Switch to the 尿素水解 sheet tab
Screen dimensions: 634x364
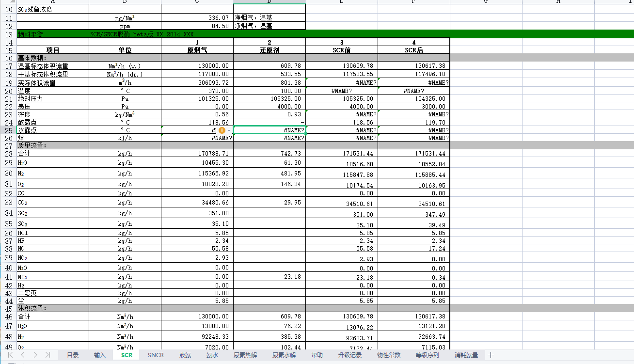coord(284,355)
